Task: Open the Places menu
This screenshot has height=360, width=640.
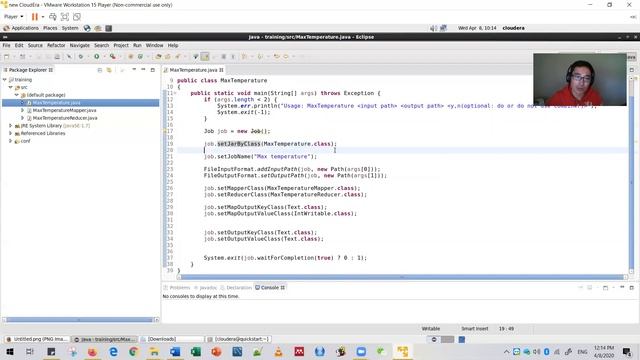Action: (50, 28)
